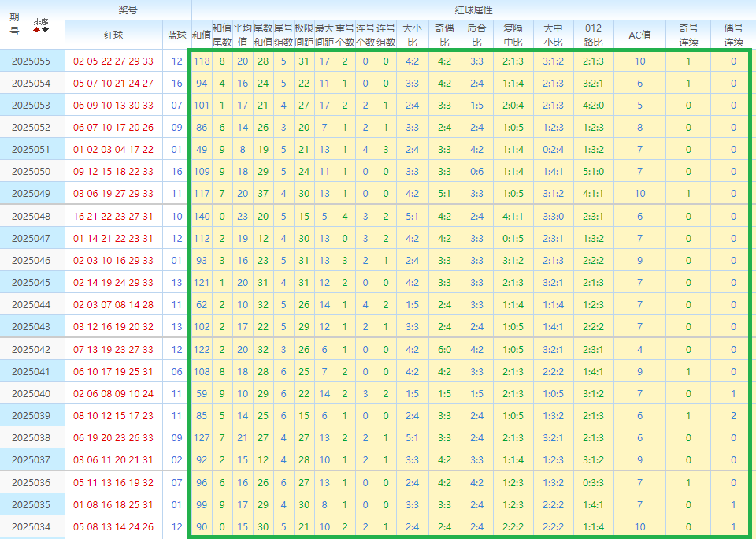
Task: Select 复隔中比 value 2:0:4 in row 2025053
Action: [513, 105]
